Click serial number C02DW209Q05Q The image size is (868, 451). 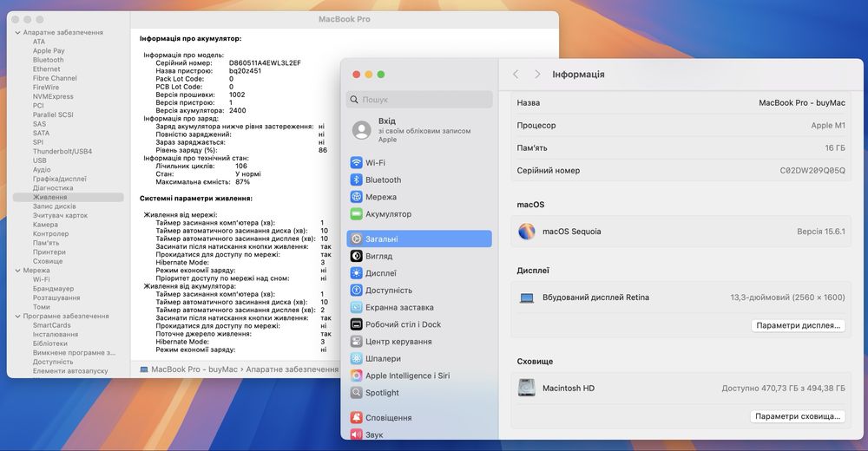pos(812,171)
